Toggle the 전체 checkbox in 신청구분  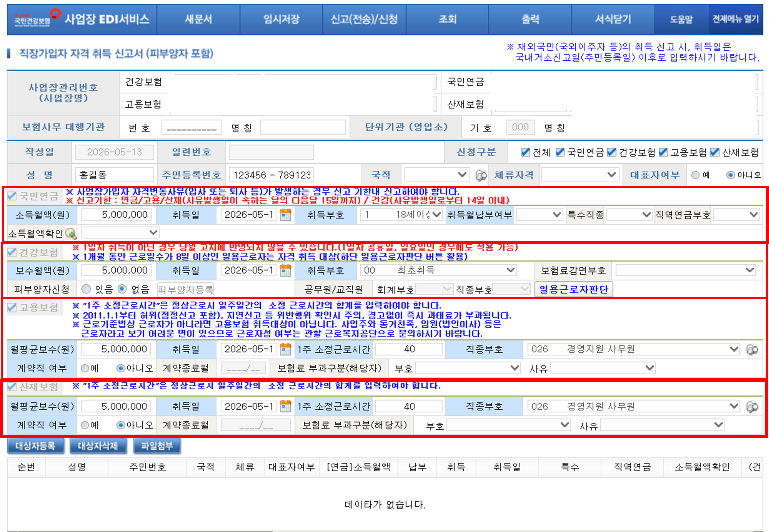[526, 152]
